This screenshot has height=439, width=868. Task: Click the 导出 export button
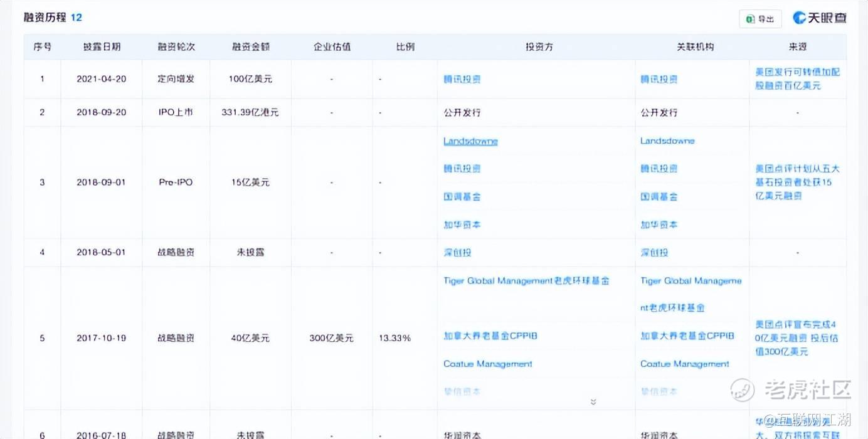pyautogui.click(x=760, y=19)
